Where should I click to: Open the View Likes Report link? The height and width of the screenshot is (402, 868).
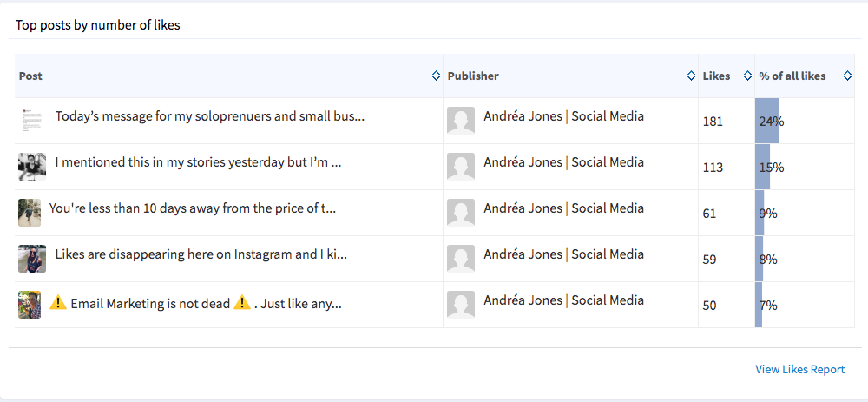pos(799,370)
